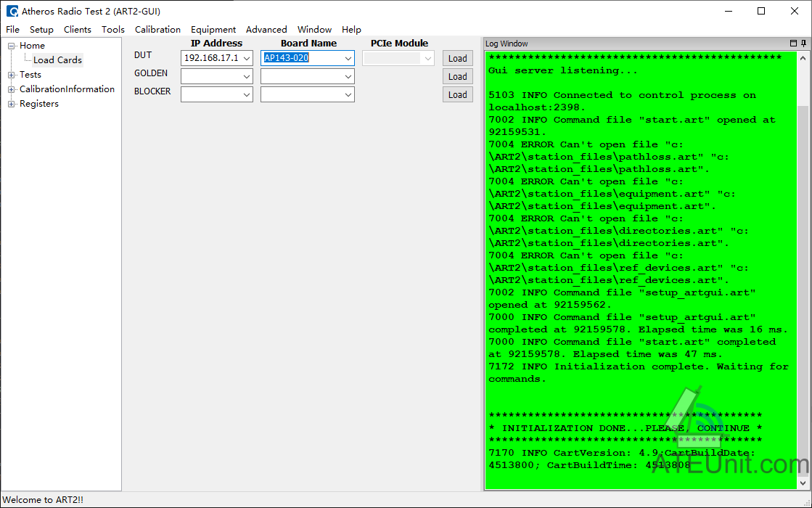Expand the Tests tree node
Screen dimensions: 812x508
12,75
